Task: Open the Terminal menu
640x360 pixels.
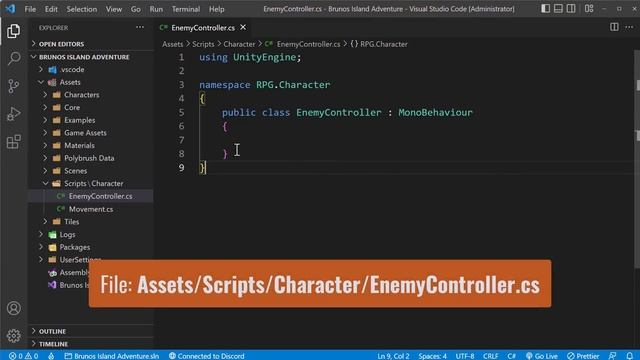Action: pyautogui.click(x=186, y=9)
